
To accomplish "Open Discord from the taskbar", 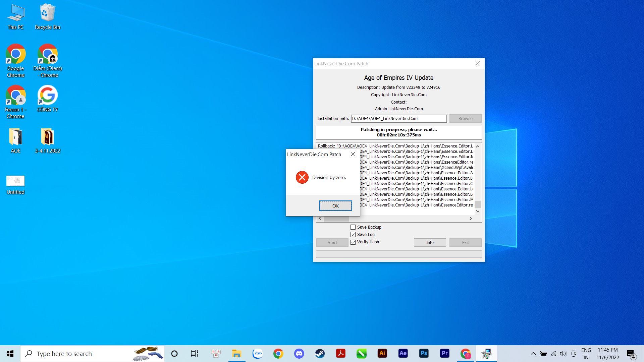I will click(299, 353).
